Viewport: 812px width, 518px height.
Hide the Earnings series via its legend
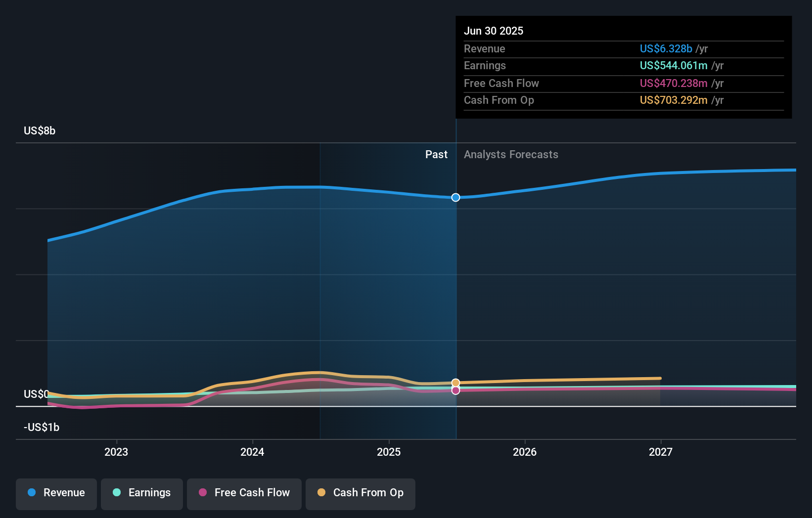pyautogui.click(x=142, y=494)
